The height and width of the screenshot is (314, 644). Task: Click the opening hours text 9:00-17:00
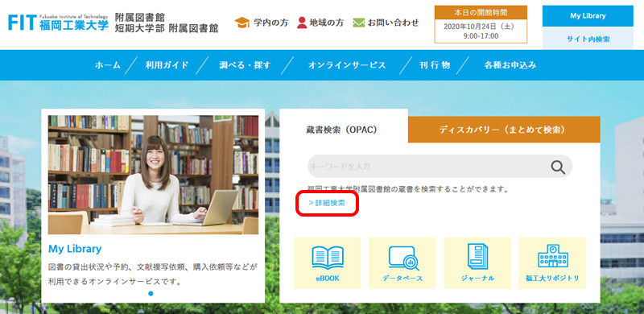click(x=481, y=36)
